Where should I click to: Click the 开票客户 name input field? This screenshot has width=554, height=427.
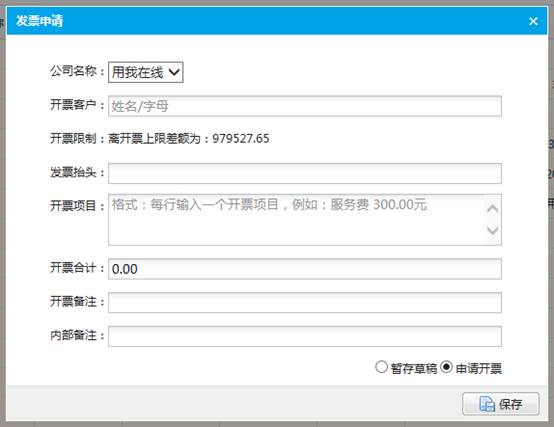[x=305, y=106]
